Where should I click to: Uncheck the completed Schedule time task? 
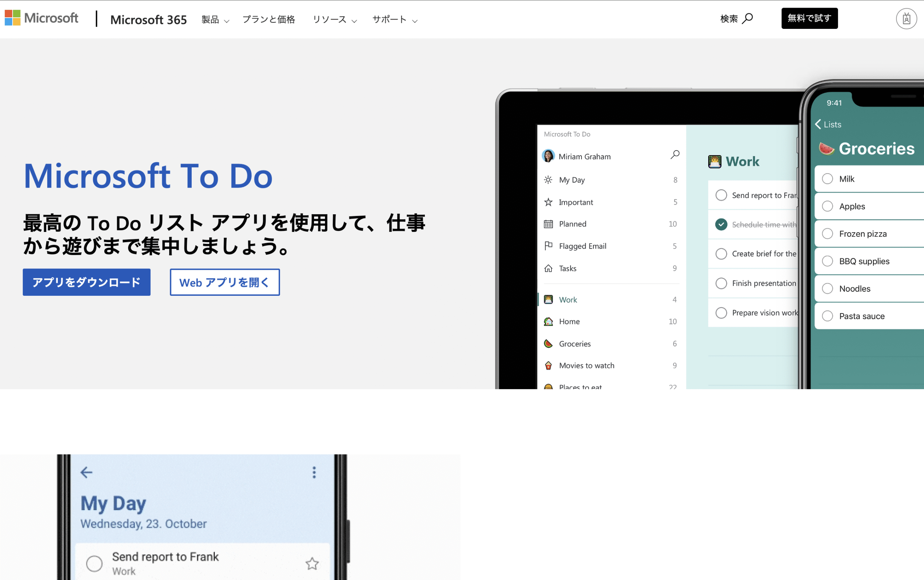click(721, 224)
